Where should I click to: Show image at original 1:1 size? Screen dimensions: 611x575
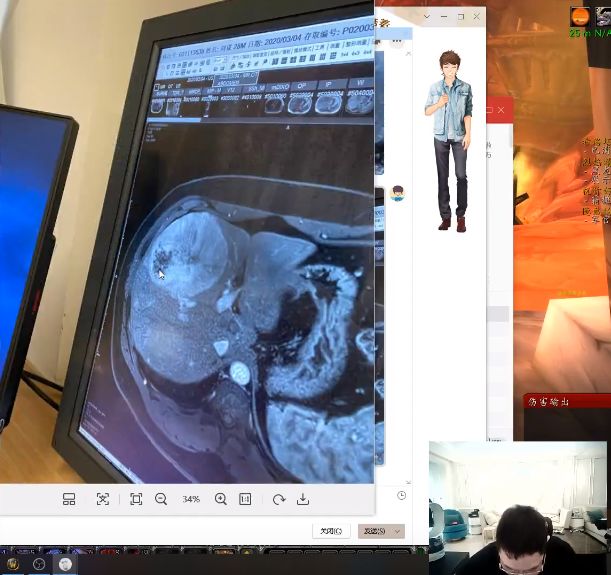click(x=245, y=499)
